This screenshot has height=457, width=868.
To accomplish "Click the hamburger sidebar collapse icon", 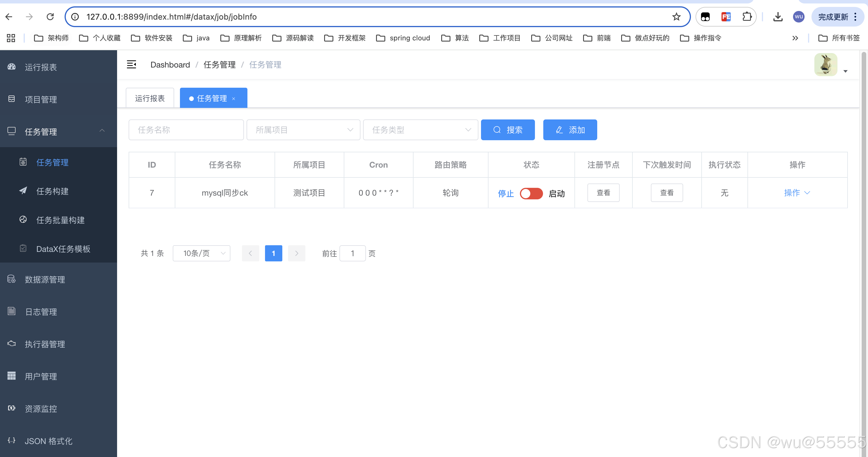I will (x=131, y=64).
